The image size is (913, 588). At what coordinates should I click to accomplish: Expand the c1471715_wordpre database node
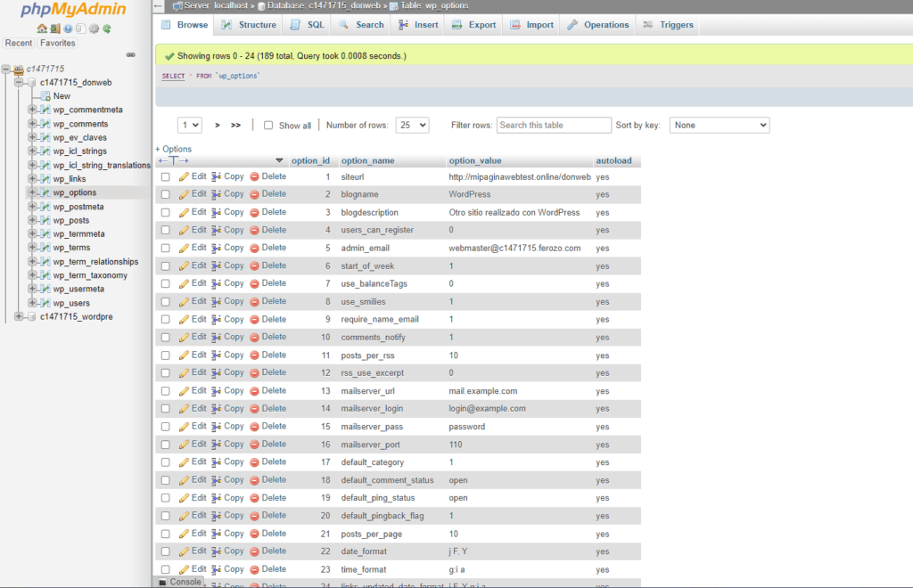20,317
